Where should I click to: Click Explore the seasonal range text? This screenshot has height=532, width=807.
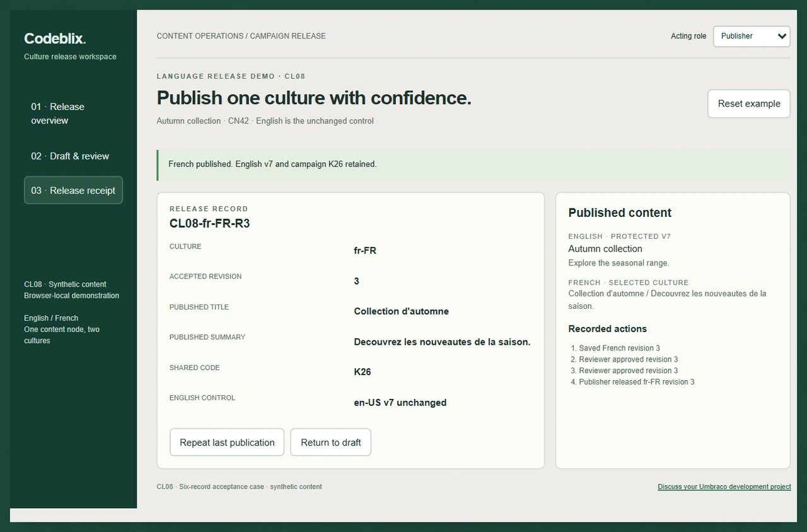coord(618,263)
